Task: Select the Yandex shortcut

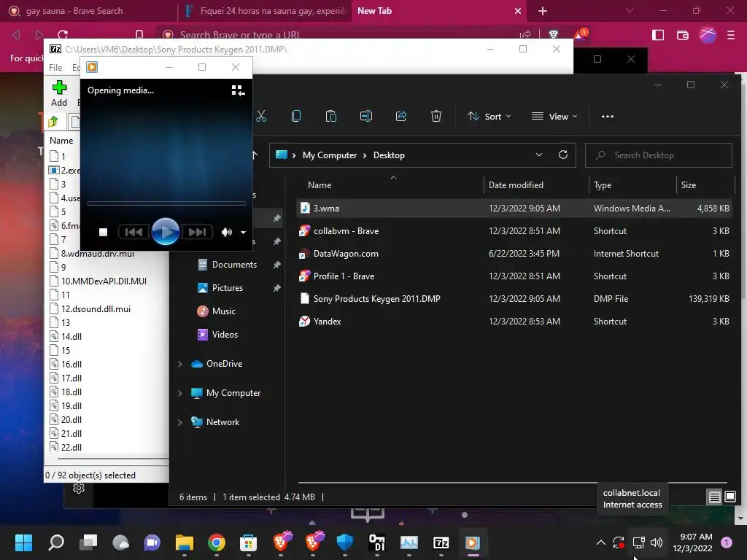Action: point(514,322)
